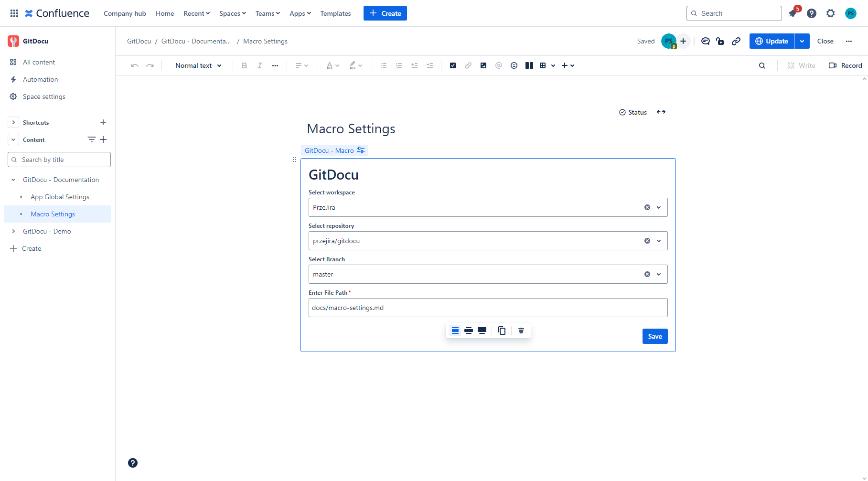
Task: Open the Normal text style dropdown
Action: click(x=198, y=65)
